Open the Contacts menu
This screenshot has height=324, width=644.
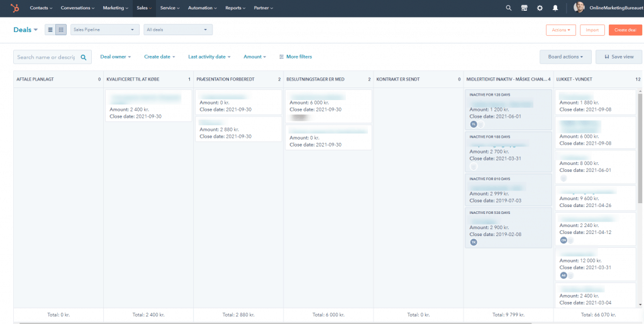pos(41,8)
